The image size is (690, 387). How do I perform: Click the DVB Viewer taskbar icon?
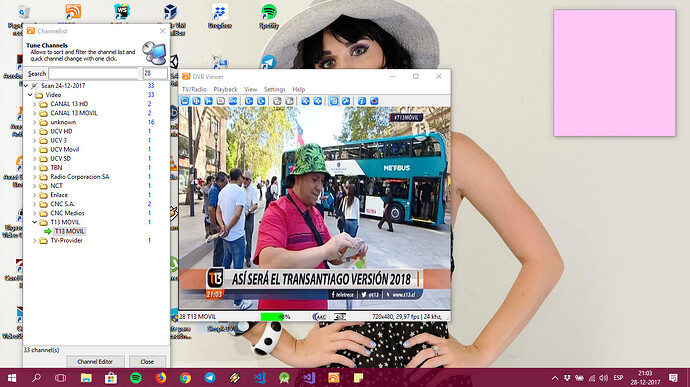(334, 378)
